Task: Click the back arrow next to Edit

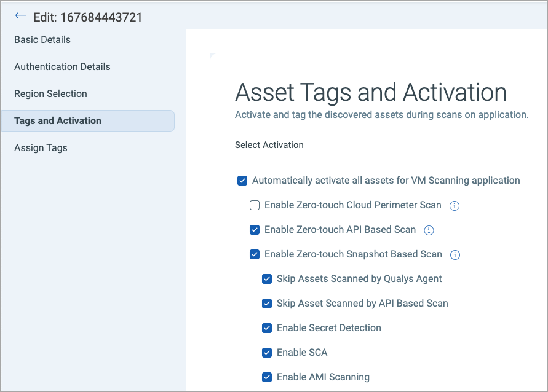Action: [21, 16]
